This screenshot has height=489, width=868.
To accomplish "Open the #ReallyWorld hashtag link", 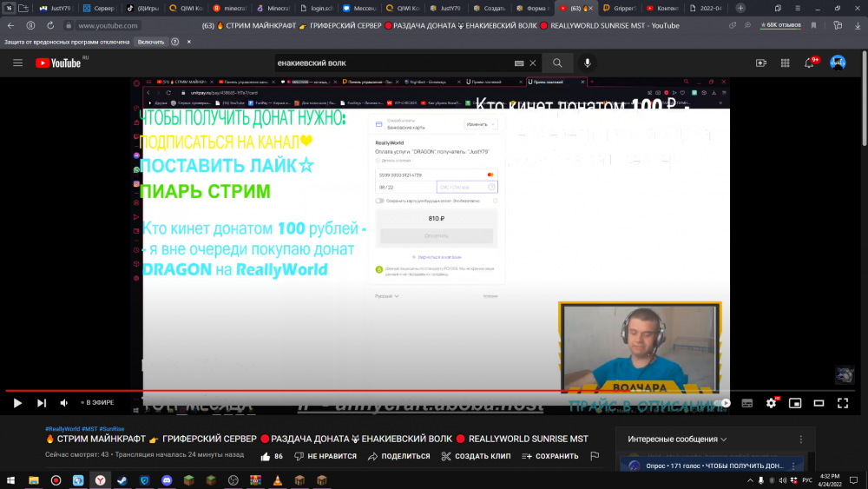I will (62, 429).
